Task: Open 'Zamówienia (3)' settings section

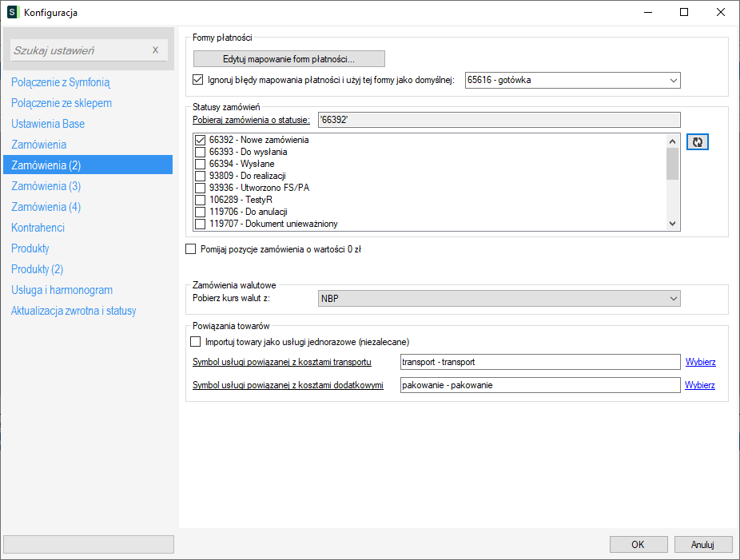Action: point(46,186)
